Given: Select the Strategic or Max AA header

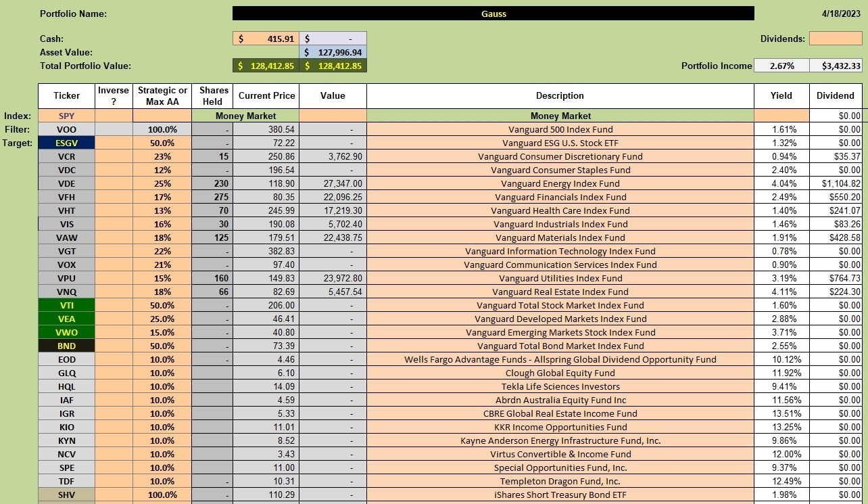Looking at the screenshot, I should (x=162, y=96).
